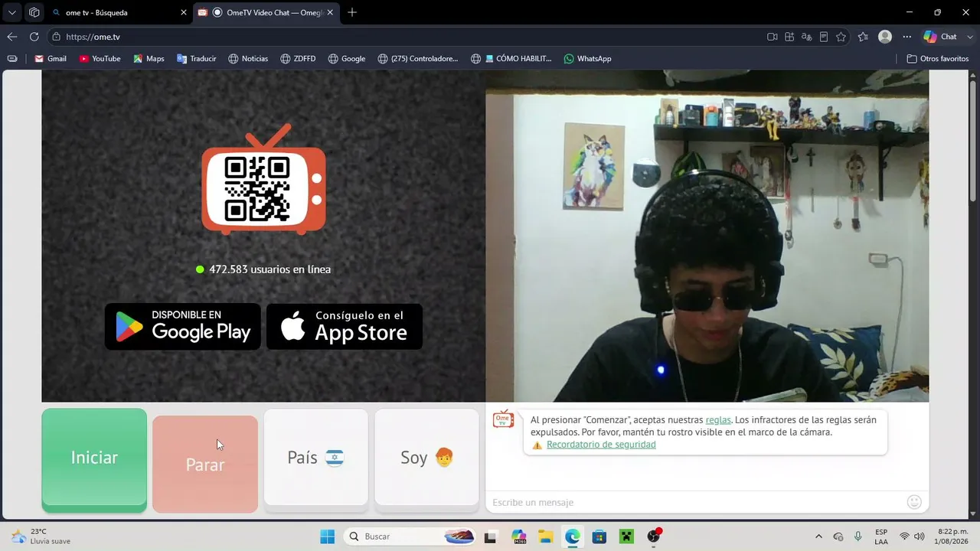Click the Microsoft Edge taskbar icon

572,536
